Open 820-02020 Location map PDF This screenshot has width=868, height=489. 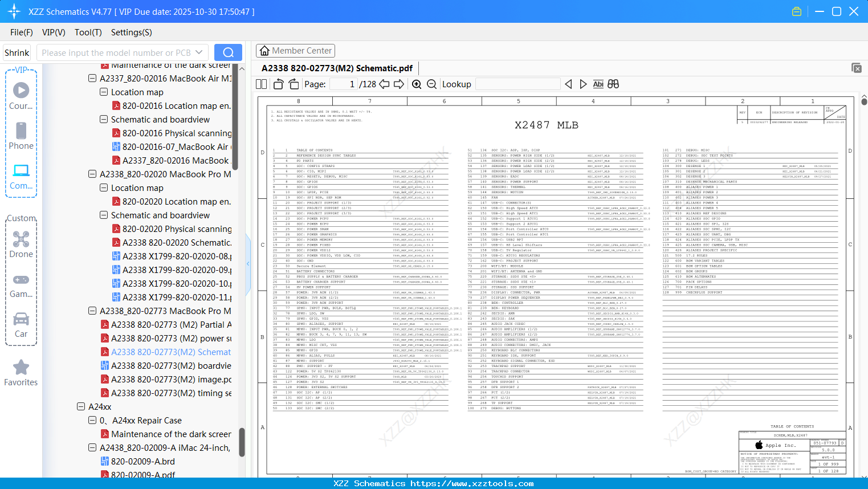[x=172, y=201]
